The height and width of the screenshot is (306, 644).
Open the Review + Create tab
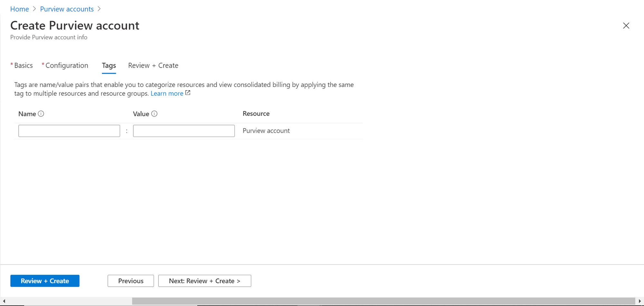[x=153, y=65]
